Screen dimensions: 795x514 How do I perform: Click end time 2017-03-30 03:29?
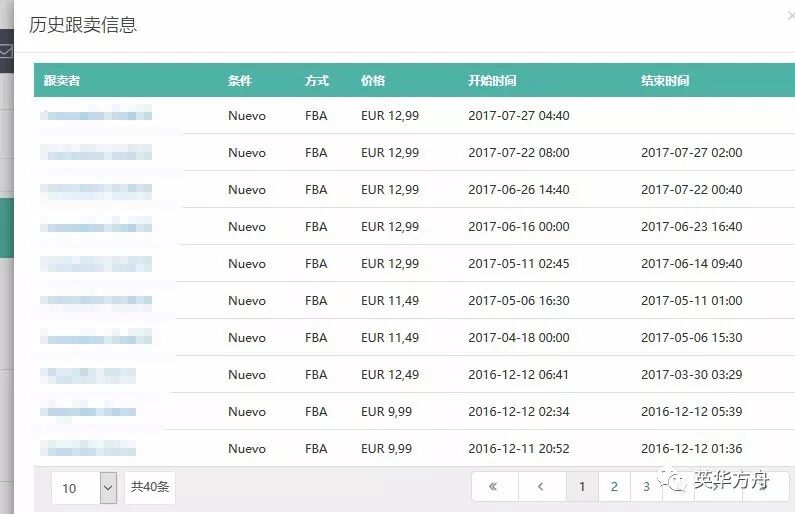pyautogui.click(x=692, y=375)
